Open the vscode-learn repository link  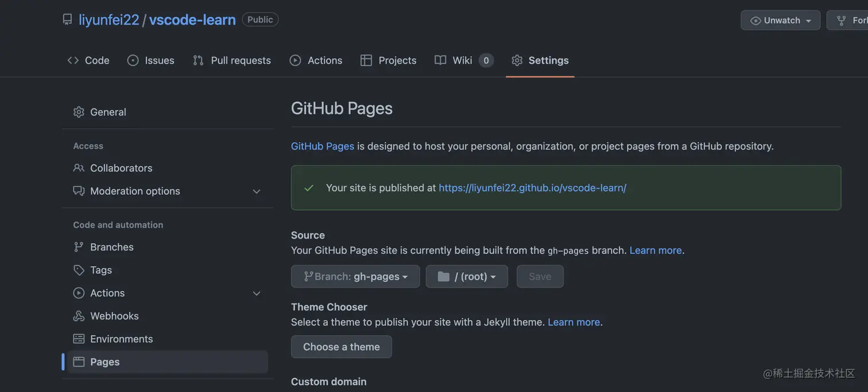192,20
